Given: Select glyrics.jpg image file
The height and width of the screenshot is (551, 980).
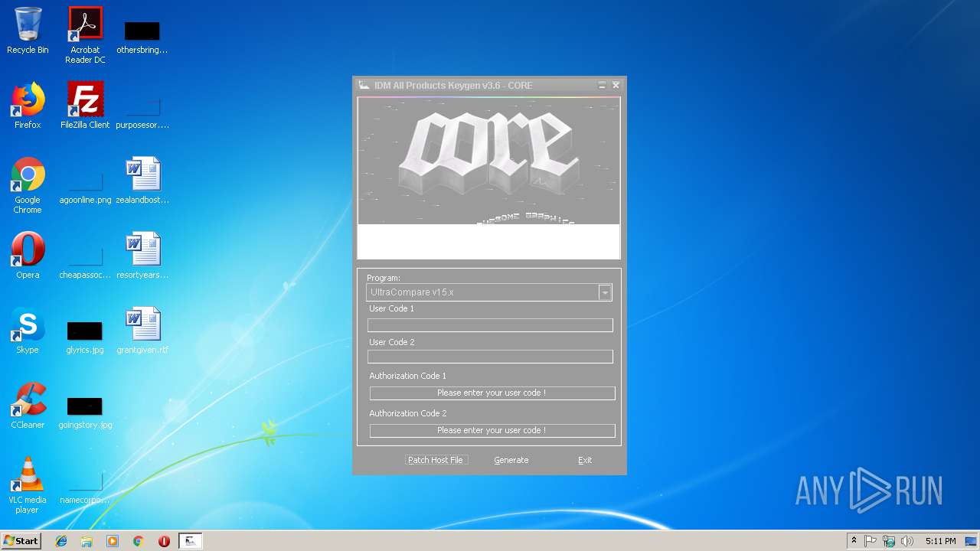Looking at the screenshot, I should pos(85,336).
